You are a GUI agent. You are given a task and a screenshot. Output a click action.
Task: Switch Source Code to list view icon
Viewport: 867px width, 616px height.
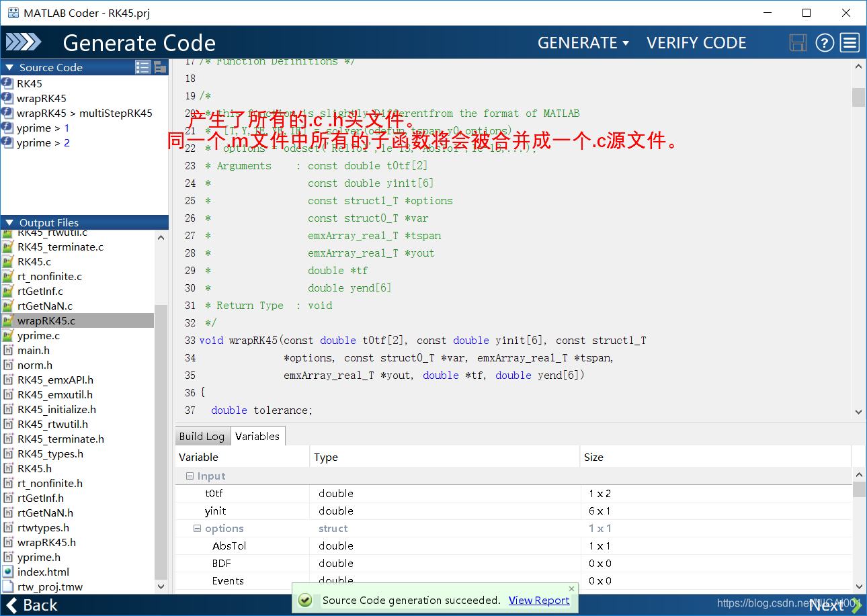click(142, 67)
